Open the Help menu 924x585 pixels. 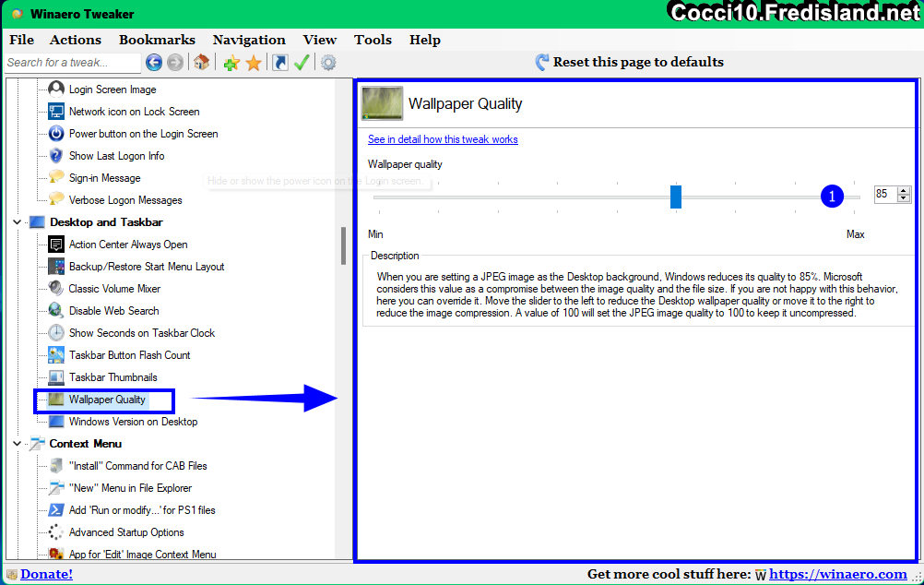pos(425,40)
